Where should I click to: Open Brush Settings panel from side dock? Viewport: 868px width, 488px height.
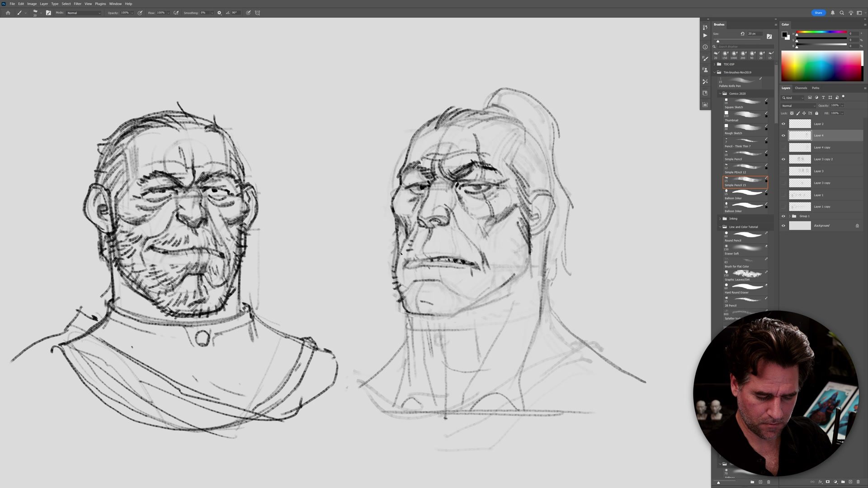point(705,58)
